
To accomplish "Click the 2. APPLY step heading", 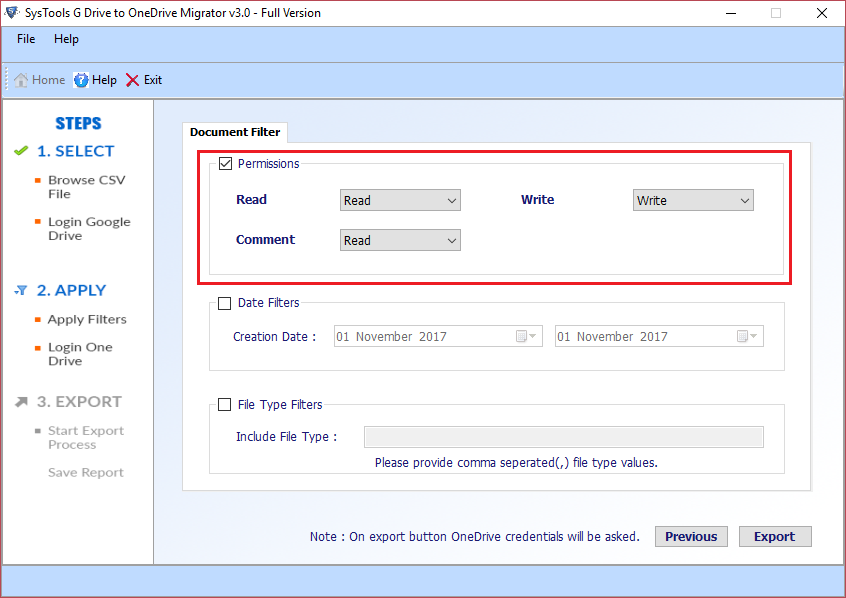I will click(71, 290).
